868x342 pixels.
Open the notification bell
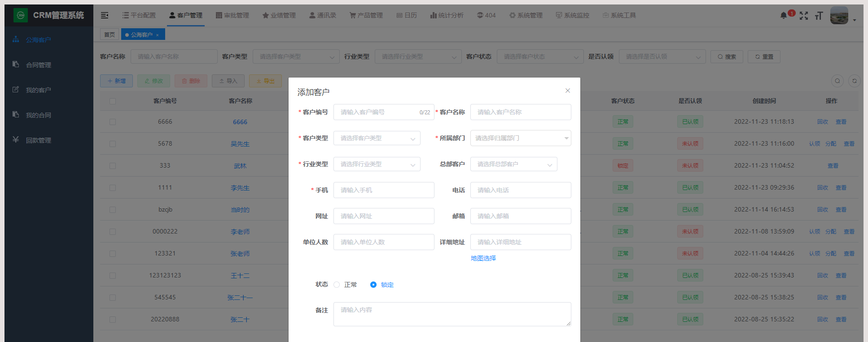click(784, 15)
